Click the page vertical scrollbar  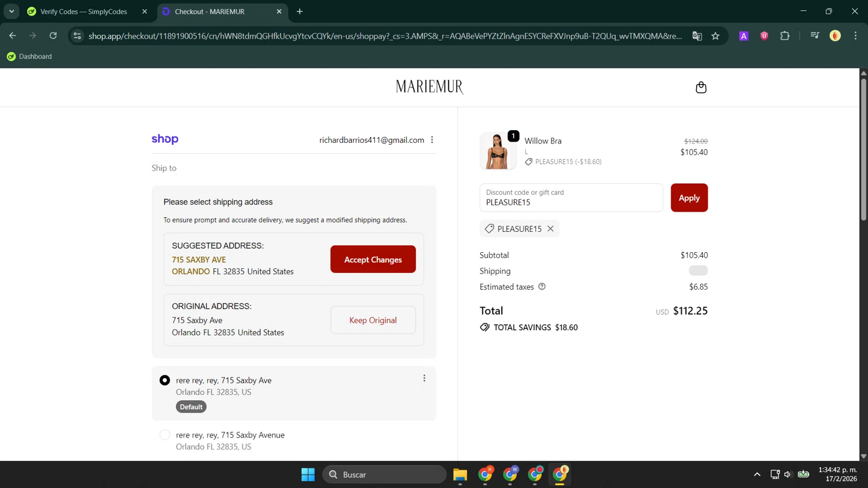coord(863,149)
